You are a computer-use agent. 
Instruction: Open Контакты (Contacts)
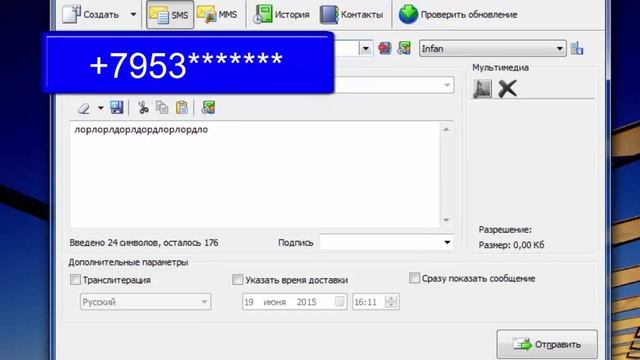[x=351, y=15]
